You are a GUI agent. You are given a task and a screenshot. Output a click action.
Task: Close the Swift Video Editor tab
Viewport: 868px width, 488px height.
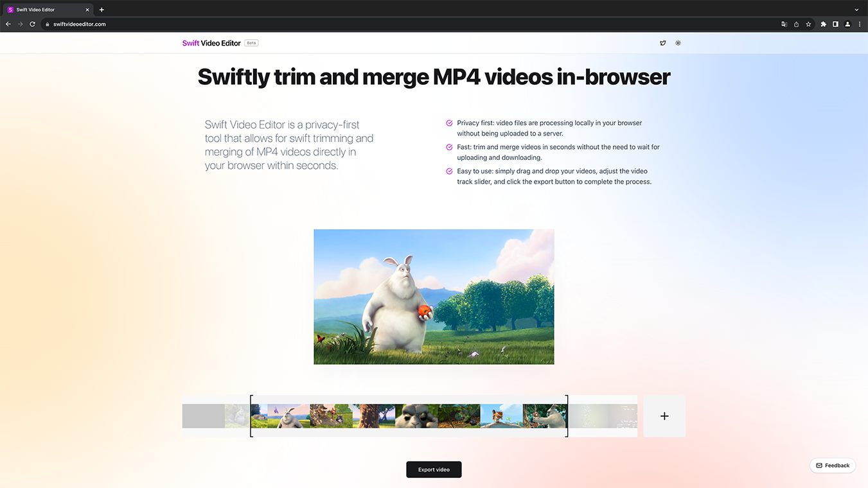87,10
